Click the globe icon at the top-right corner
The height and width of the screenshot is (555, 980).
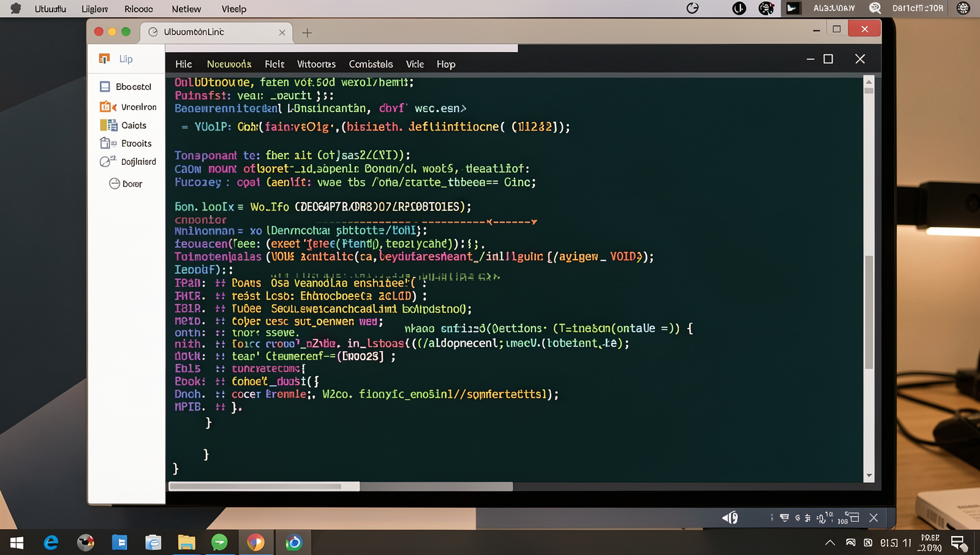click(963, 8)
